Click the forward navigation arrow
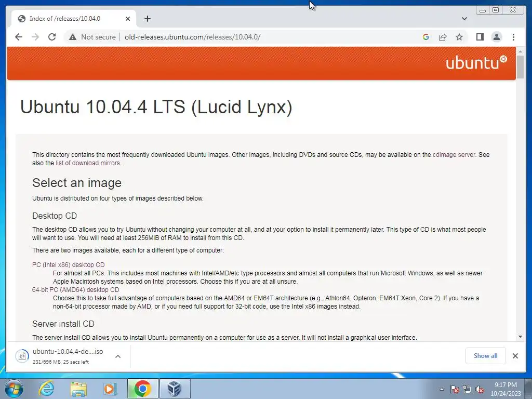The height and width of the screenshot is (399, 532). [x=35, y=37]
